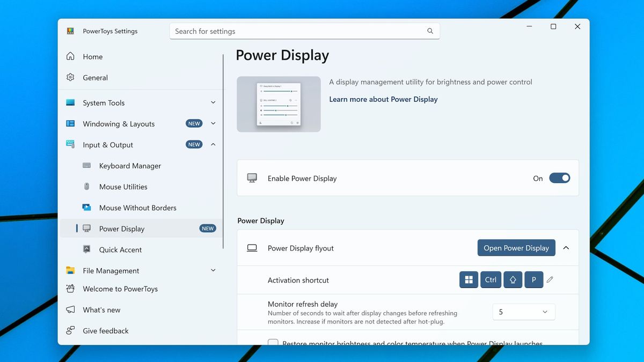Image resolution: width=644 pixels, height=362 pixels.
Task: Click the Shift key in the shortcut
Action: pyautogui.click(x=513, y=280)
